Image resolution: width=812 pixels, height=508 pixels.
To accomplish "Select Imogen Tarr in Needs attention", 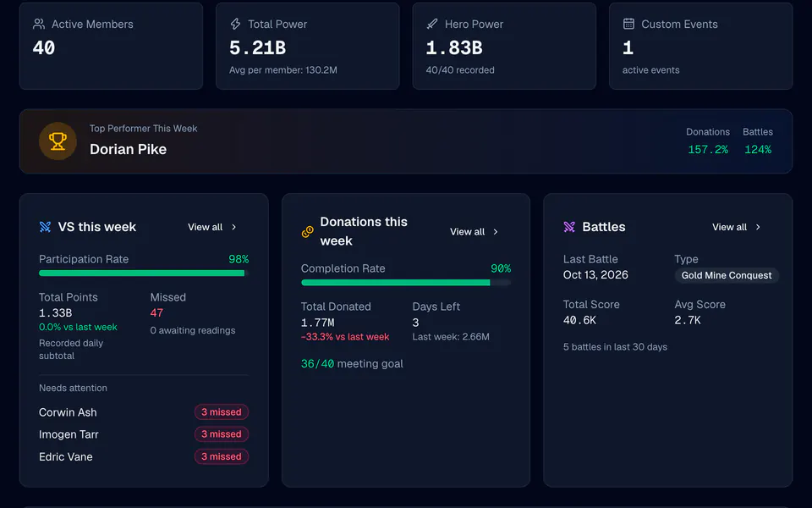I will tap(69, 434).
